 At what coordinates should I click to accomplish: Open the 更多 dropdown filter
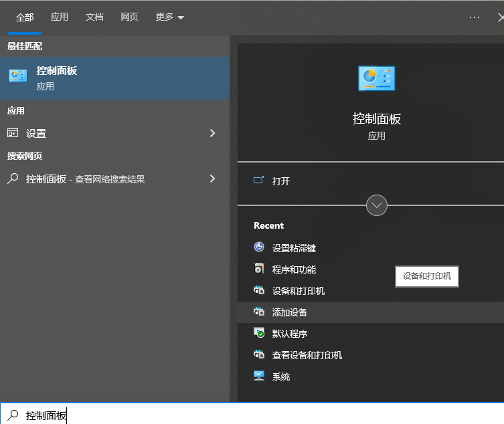tap(170, 17)
